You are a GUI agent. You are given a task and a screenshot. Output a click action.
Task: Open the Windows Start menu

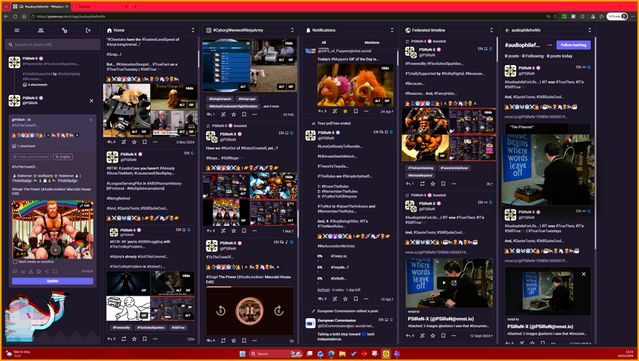tap(242, 354)
